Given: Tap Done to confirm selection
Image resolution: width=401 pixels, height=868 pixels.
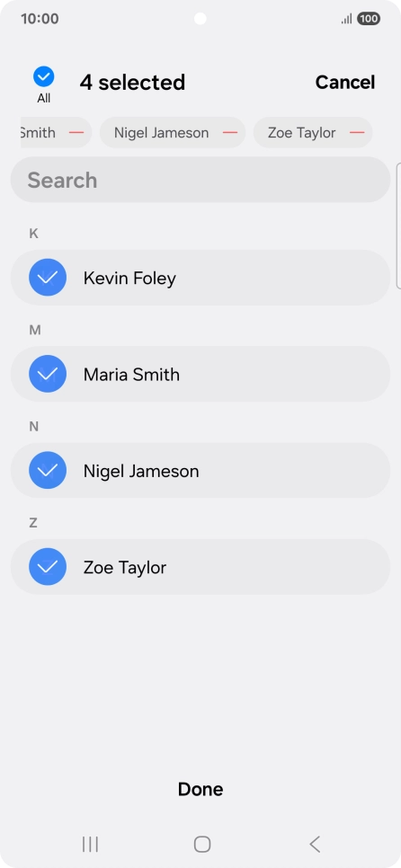Looking at the screenshot, I should click(200, 790).
